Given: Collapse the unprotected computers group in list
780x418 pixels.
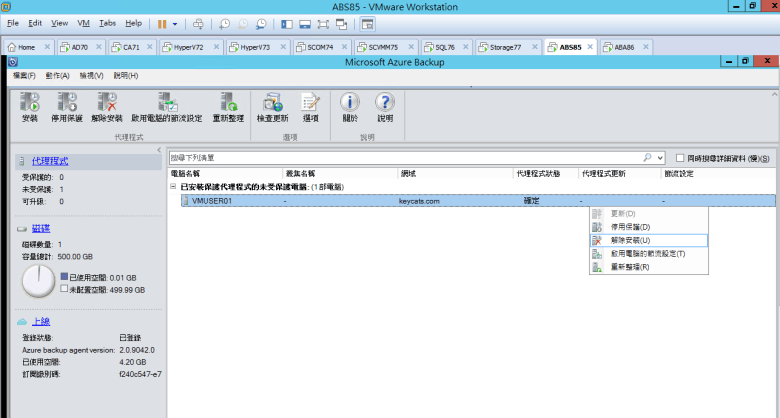Looking at the screenshot, I should coord(173,186).
